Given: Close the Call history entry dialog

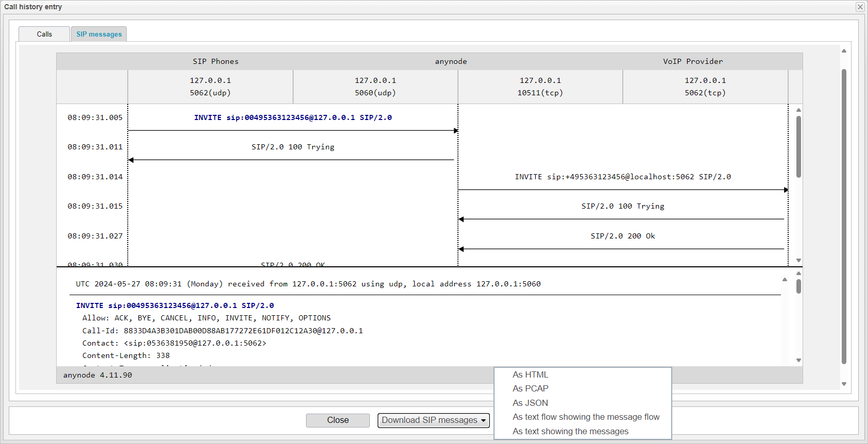Looking at the screenshot, I should tap(860, 7).
